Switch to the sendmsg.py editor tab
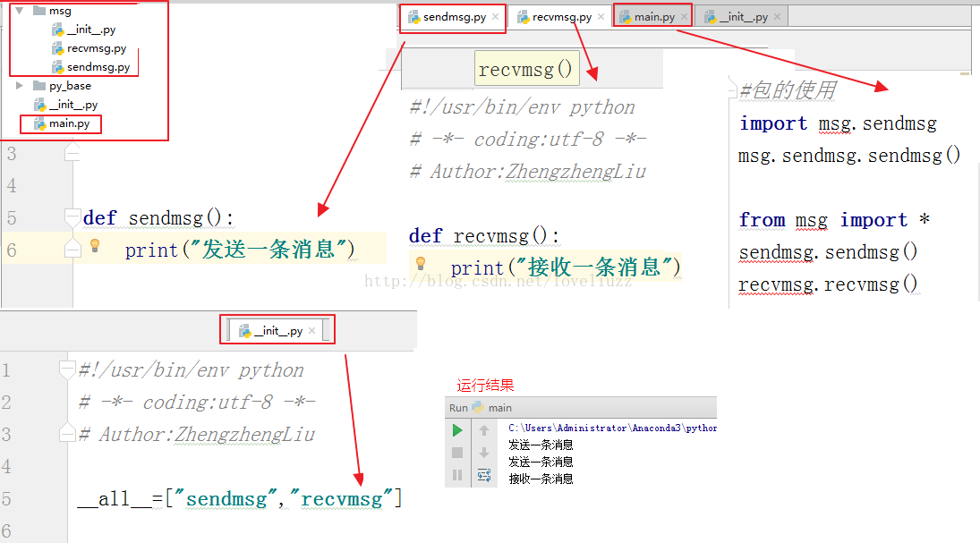Image resolution: width=980 pixels, height=543 pixels. click(x=455, y=17)
